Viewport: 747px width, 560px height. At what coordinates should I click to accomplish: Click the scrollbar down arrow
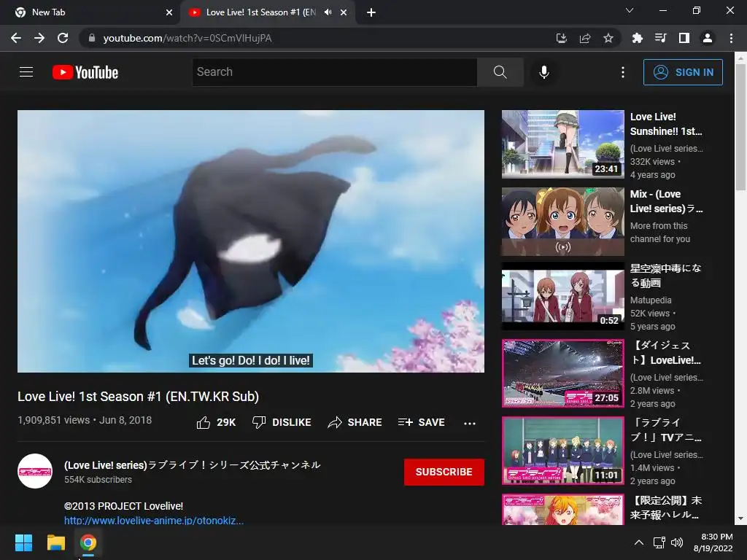pos(740,518)
